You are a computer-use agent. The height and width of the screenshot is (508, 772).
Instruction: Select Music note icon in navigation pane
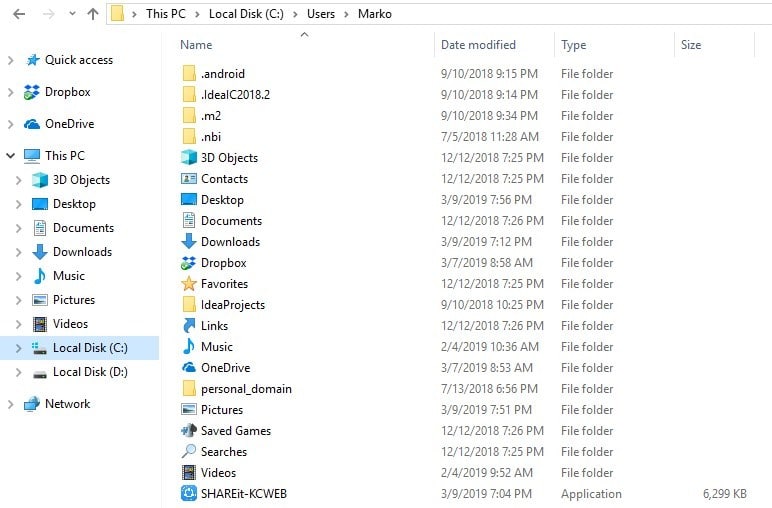pyautogui.click(x=40, y=276)
